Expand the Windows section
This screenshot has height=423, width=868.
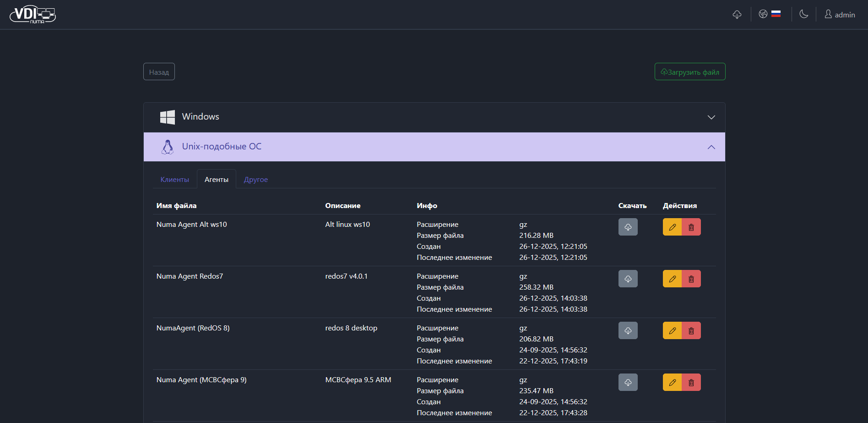434,117
